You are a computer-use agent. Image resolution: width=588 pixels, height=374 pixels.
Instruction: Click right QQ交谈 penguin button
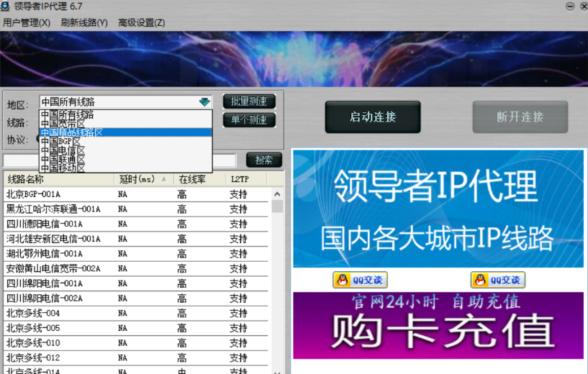(x=497, y=280)
